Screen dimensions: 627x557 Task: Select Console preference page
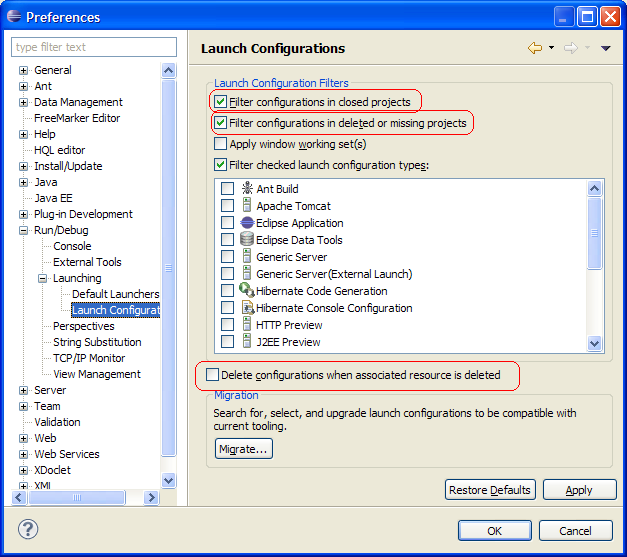pos(72,246)
